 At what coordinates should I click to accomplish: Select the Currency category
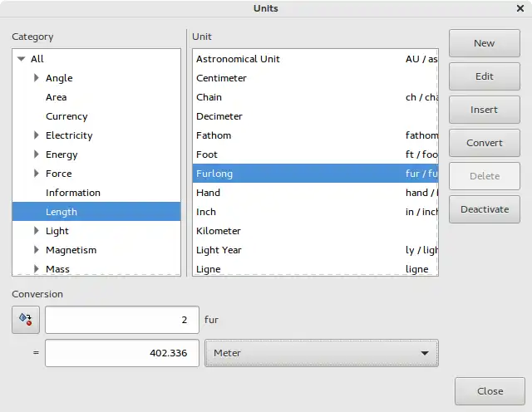(x=66, y=116)
